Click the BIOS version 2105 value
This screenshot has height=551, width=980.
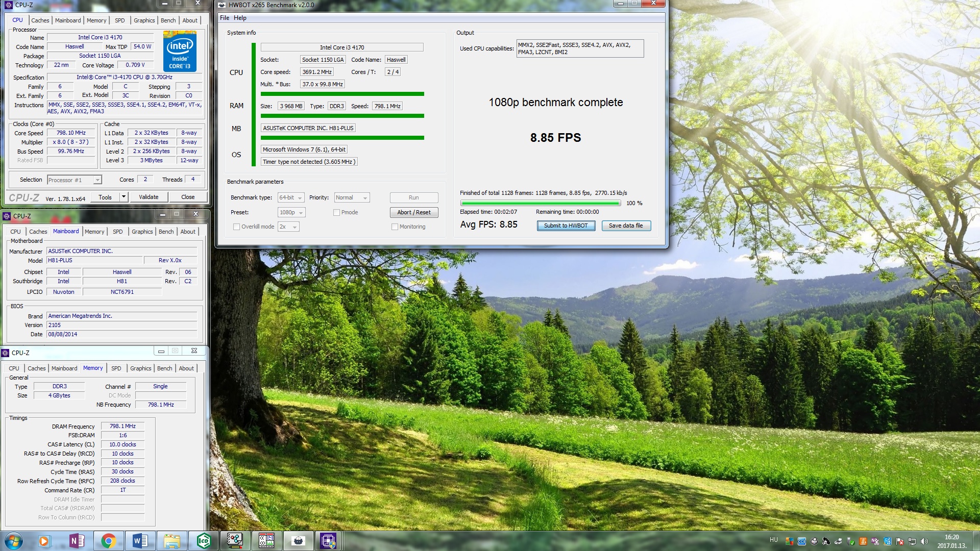pos(121,325)
